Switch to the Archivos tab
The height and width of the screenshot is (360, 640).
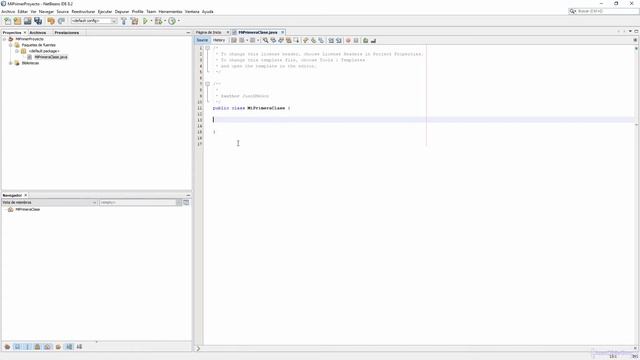[38, 33]
